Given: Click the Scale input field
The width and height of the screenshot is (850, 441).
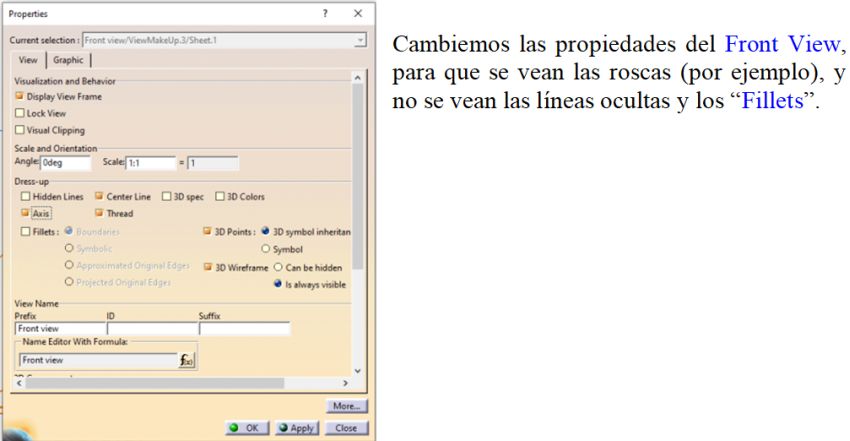Looking at the screenshot, I should click(x=148, y=162).
